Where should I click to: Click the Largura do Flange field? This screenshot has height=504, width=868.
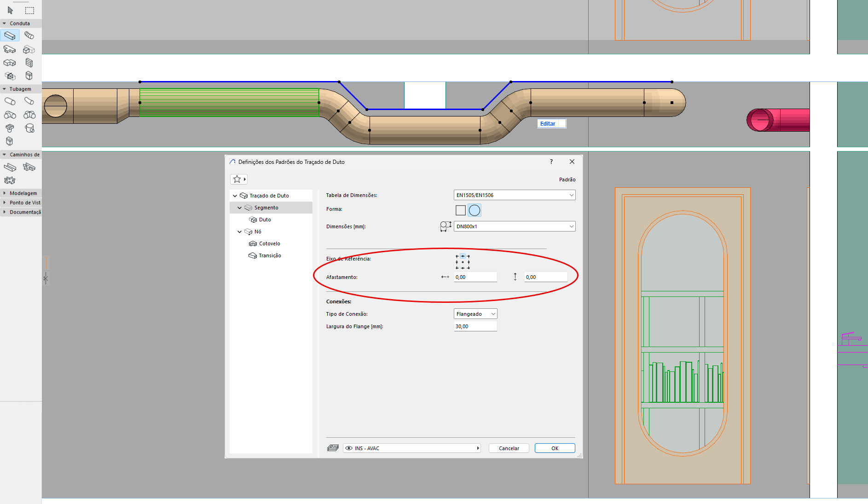475,326
